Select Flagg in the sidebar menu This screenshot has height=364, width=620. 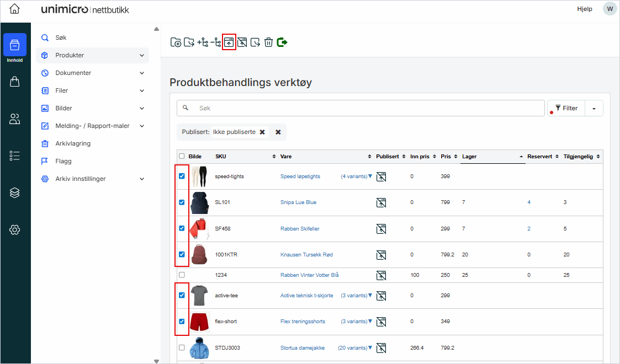coord(63,161)
